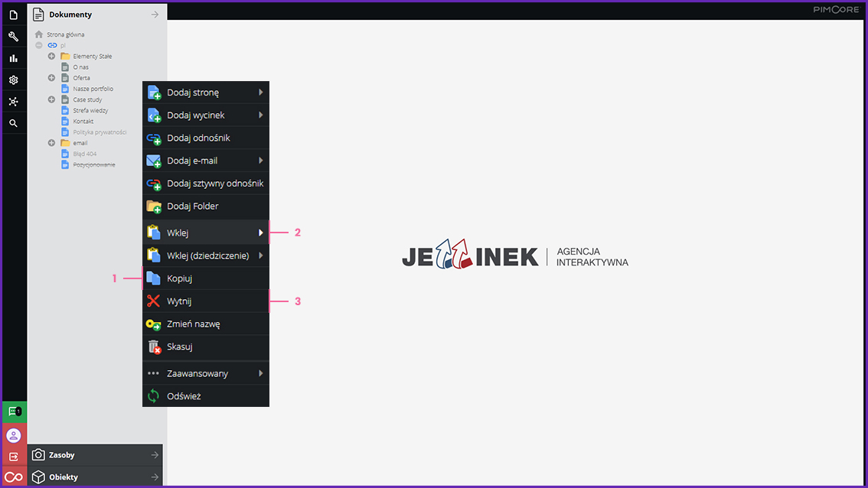
Task: Click the magnifier Search icon in sidebar
Action: click(x=13, y=123)
